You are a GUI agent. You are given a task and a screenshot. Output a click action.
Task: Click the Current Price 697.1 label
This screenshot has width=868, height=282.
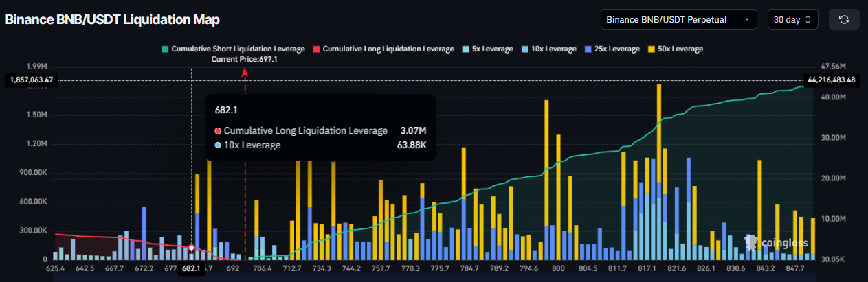pyautogui.click(x=249, y=60)
